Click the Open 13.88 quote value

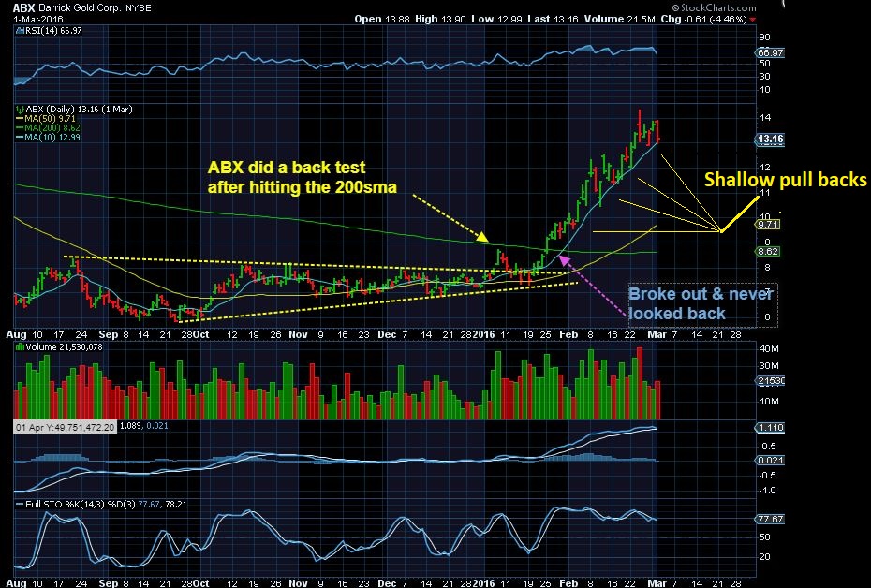click(x=381, y=19)
